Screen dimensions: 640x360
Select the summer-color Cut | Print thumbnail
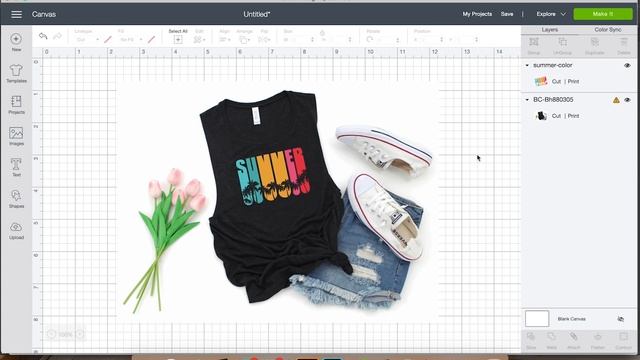pos(541,81)
